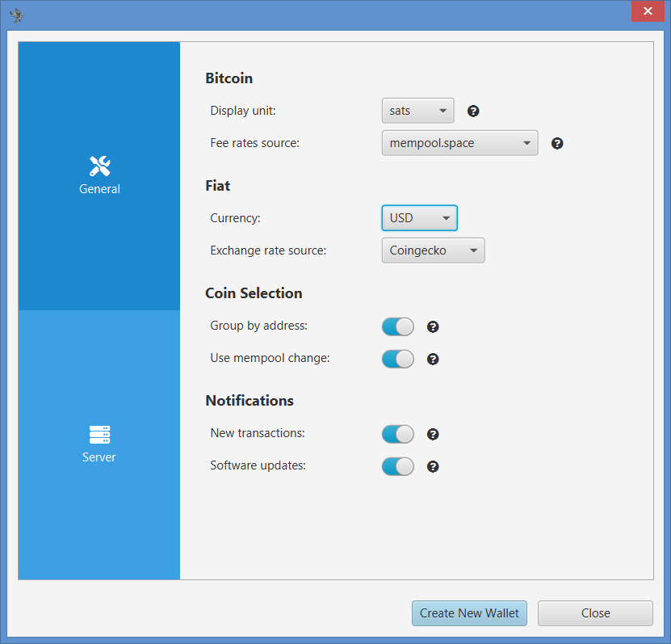Toggle the Use mempool change switch
This screenshot has width=671, height=644.
coord(397,359)
